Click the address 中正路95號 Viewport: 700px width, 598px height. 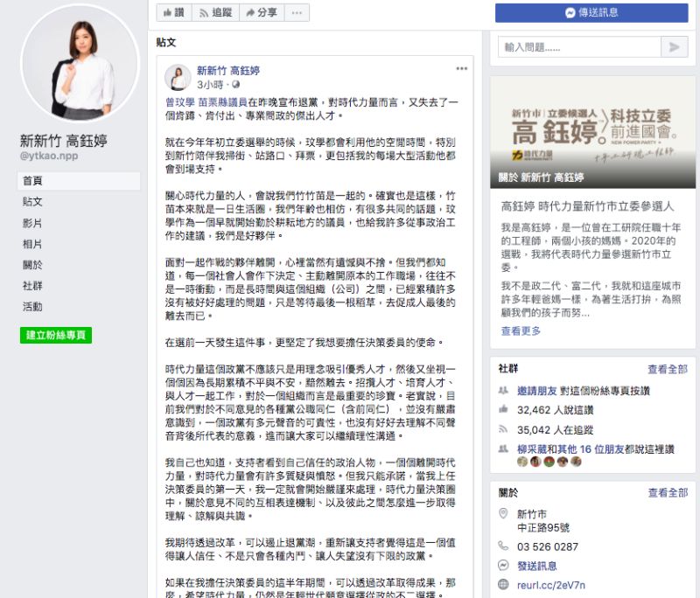(x=542, y=528)
